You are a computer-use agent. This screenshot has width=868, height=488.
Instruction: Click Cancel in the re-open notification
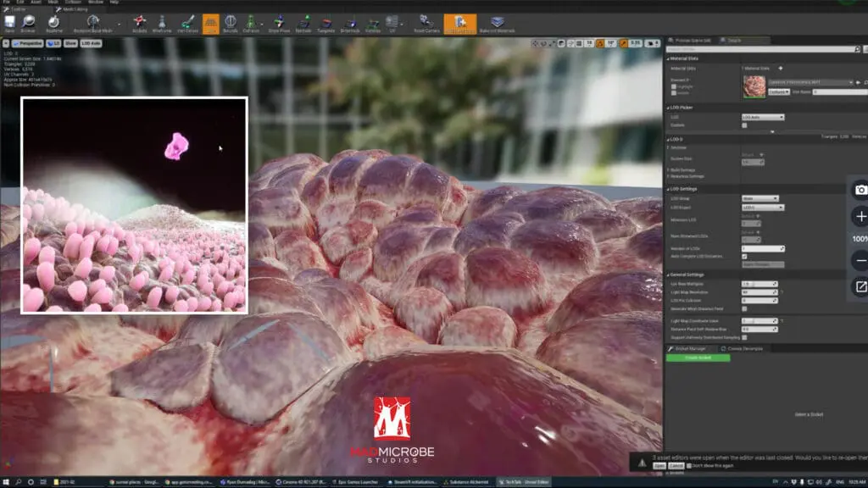(676, 466)
